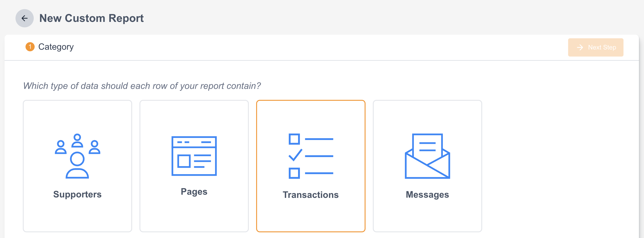Click the Transactions text label
Screen dimensions: 644x238
311,195
